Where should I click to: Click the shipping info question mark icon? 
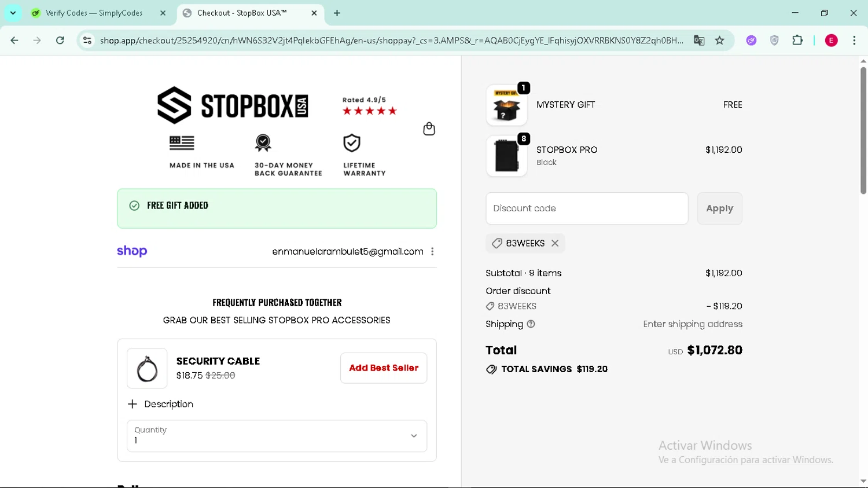click(x=531, y=324)
